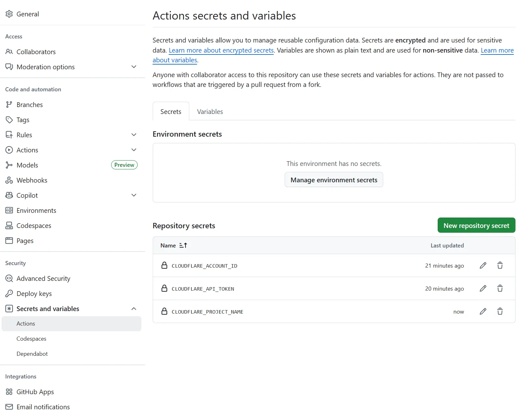Open Learn more about encrypted secrets link

click(221, 50)
